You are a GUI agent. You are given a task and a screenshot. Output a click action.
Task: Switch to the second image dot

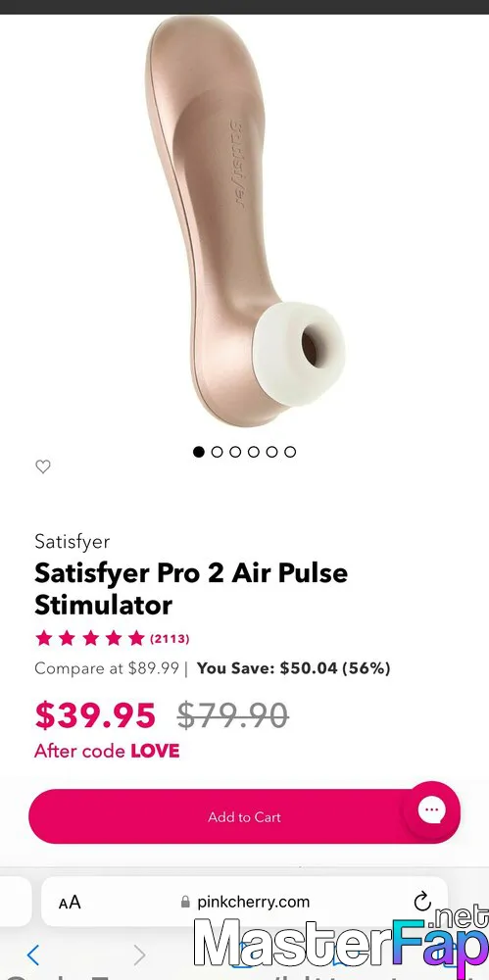coord(217,451)
